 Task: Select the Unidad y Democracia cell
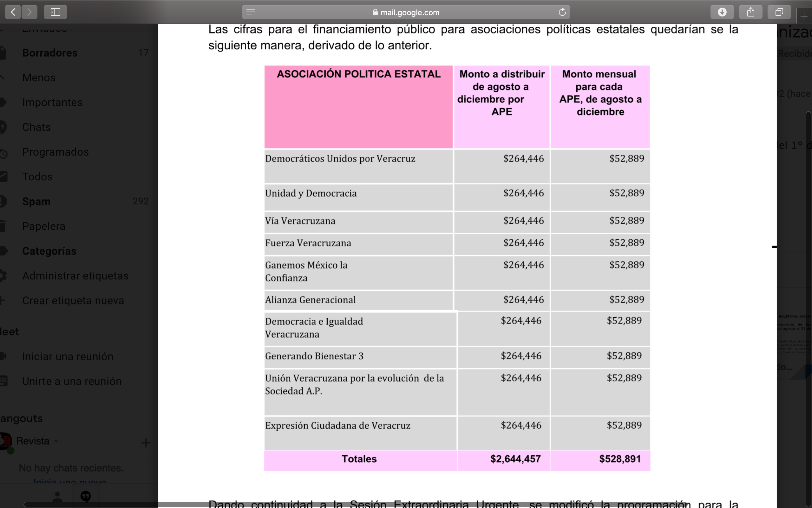[x=358, y=197]
